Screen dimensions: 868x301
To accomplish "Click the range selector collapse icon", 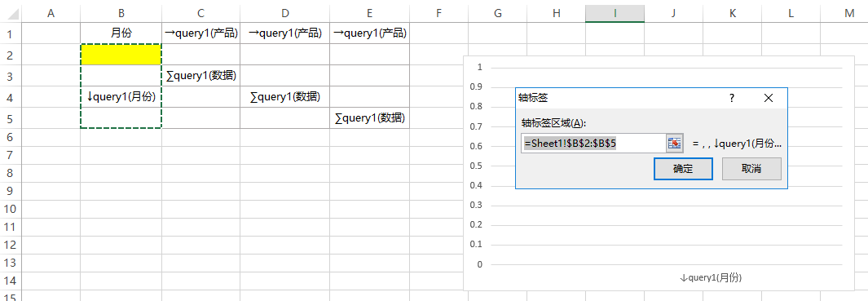I will click(674, 143).
